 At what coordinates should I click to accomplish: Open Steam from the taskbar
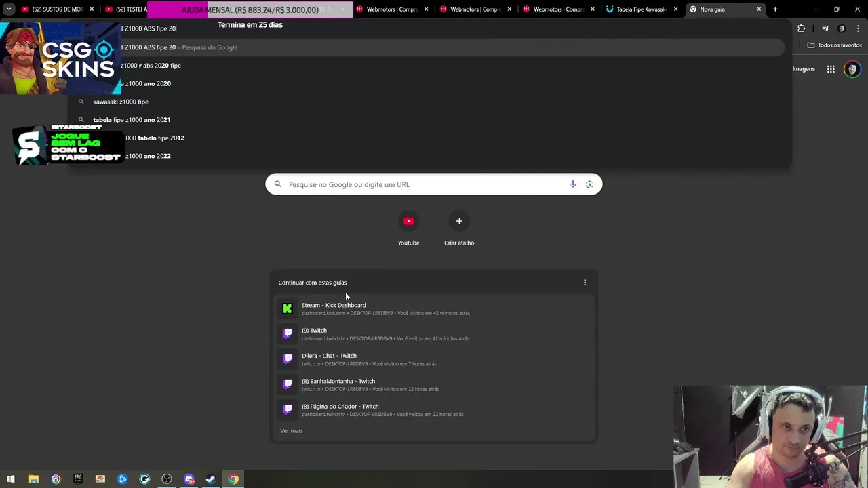(211, 479)
